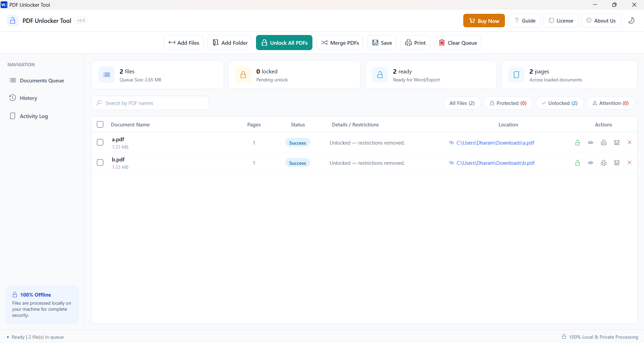The height and width of the screenshot is (343, 644).
Task: Click the orange Buy Now button
Action: coord(484,21)
